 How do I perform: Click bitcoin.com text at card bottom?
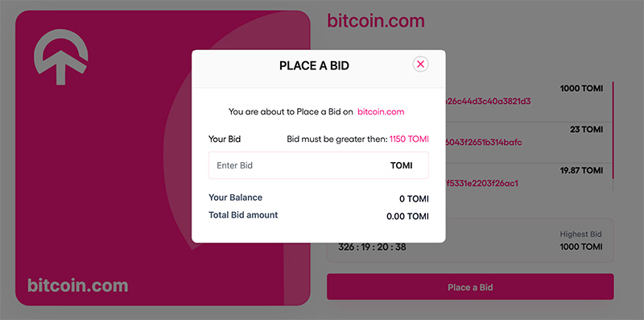pyautogui.click(x=77, y=285)
